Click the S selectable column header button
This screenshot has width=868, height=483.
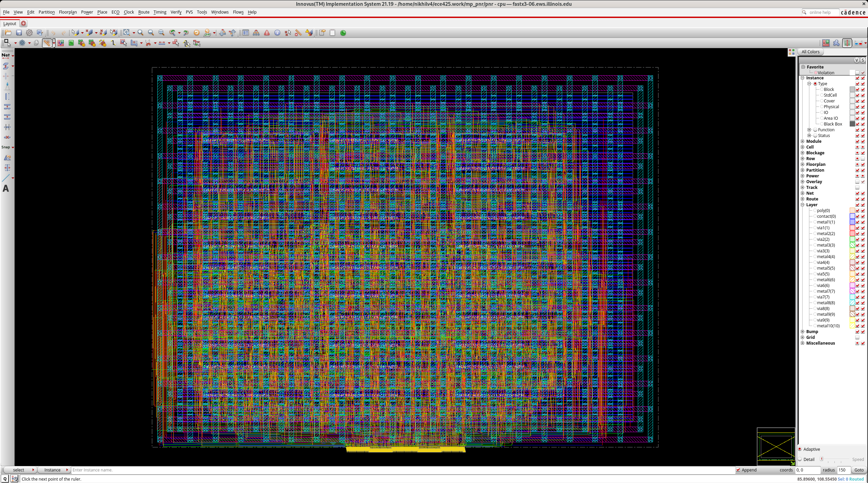coord(863,60)
